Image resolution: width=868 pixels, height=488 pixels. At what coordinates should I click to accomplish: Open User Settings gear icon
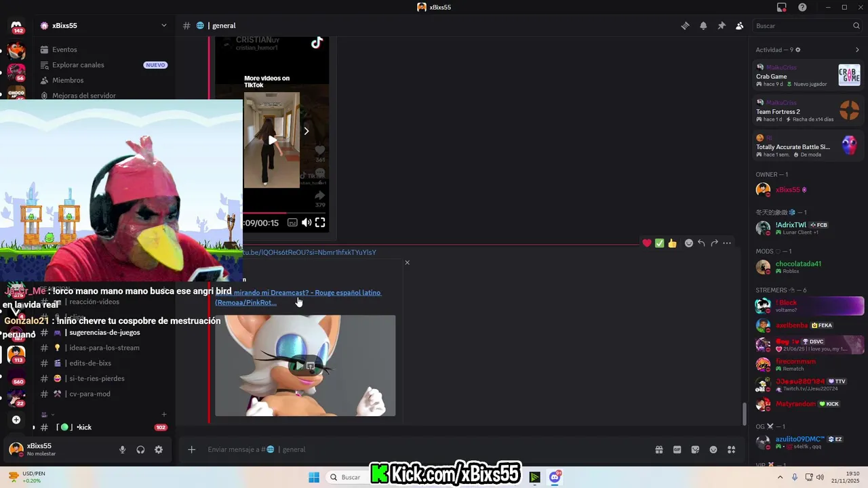[x=159, y=449]
